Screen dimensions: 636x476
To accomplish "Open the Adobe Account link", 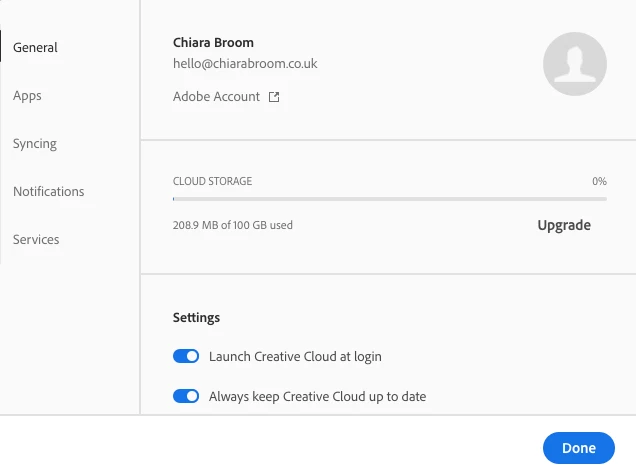I will click(x=216, y=96).
